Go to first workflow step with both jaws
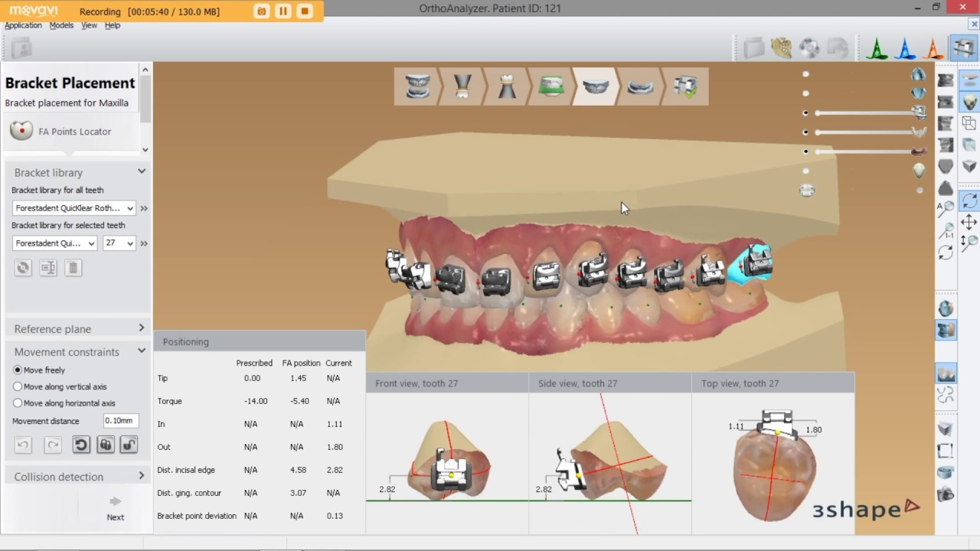Image resolution: width=980 pixels, height=551 pixels. click(x=417, y=86)
